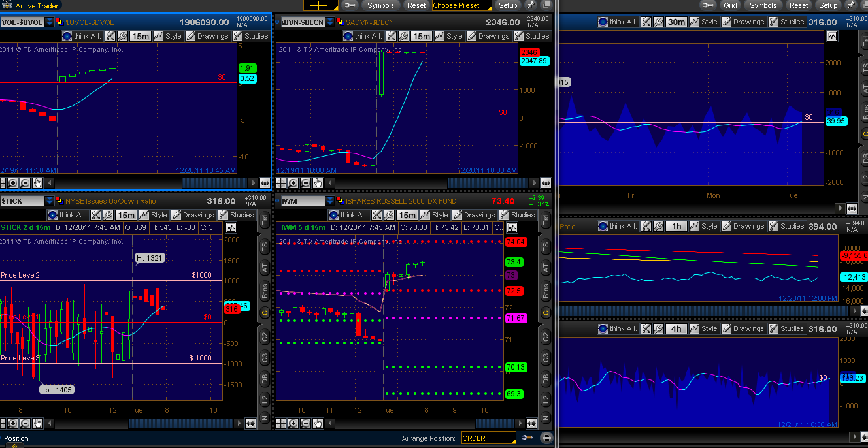This screenshot has width=868, height=448.
Task: Open Studies menu in the IWM chart
Action: pyautogui.click(x=518, y=215)
